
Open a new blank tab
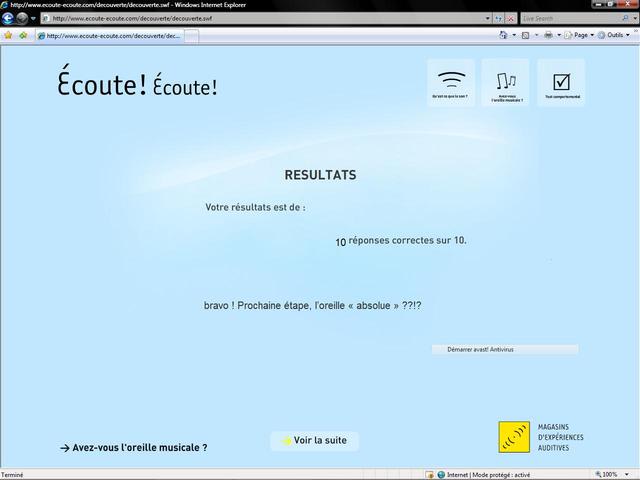point(192,36)
